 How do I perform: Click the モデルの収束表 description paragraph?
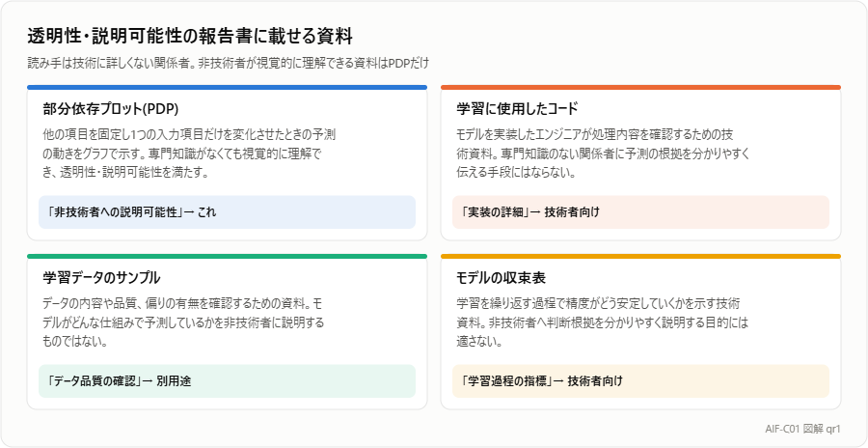pyautogui.click(x=602, y=322)
